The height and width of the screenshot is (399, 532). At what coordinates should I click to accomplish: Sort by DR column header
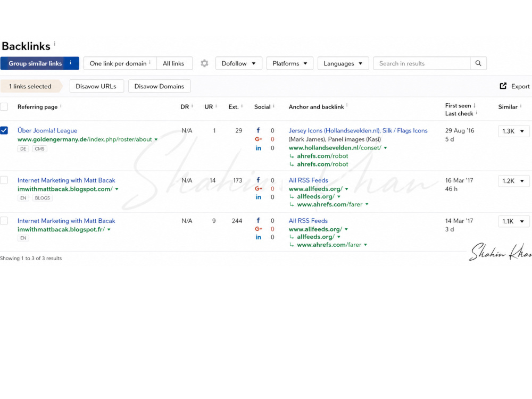pos(185,107)
